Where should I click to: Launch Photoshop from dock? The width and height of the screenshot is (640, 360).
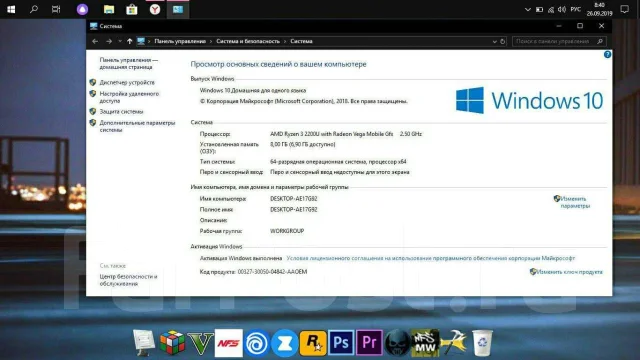341,343
